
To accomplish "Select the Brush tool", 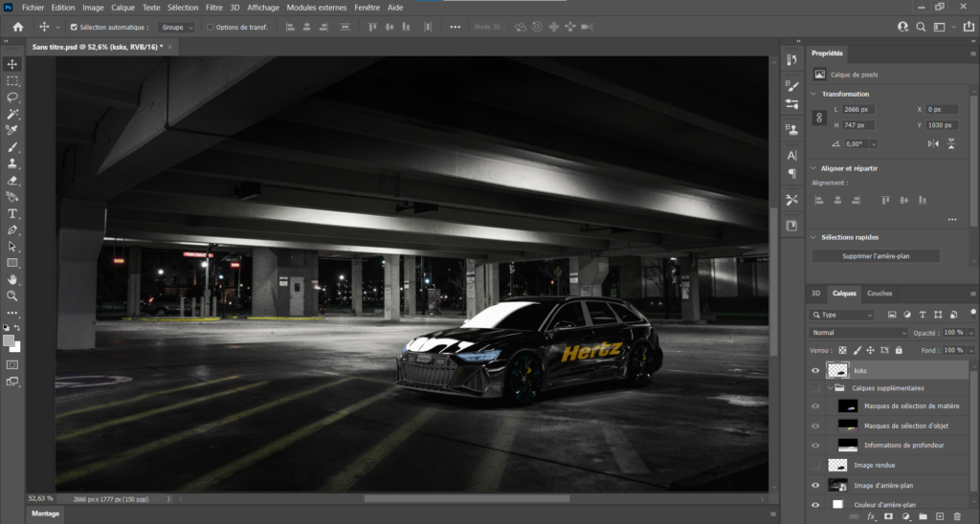I will [x=12, y=147].
